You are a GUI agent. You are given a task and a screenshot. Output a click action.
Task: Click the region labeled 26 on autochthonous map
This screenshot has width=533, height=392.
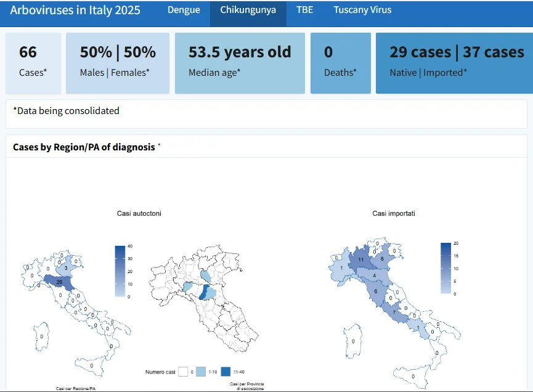coord(60,282)
